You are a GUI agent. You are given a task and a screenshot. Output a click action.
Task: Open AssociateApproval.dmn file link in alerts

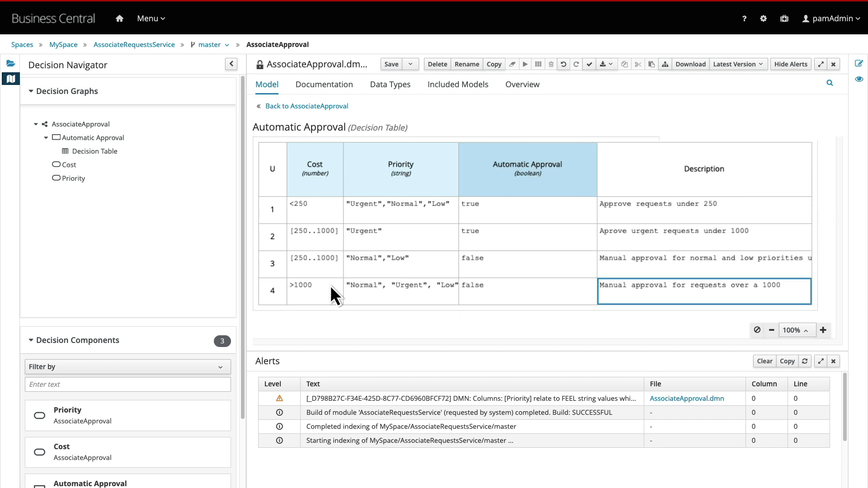(x=687, y=398)
